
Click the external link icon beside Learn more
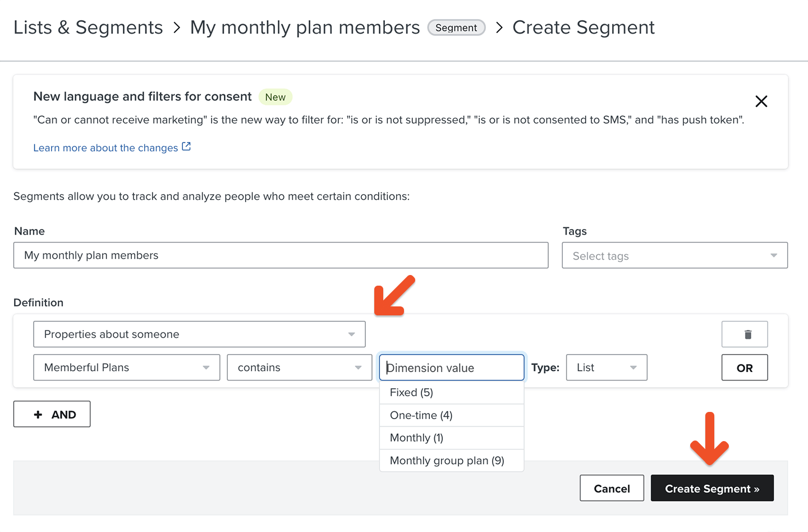(186, 147)
